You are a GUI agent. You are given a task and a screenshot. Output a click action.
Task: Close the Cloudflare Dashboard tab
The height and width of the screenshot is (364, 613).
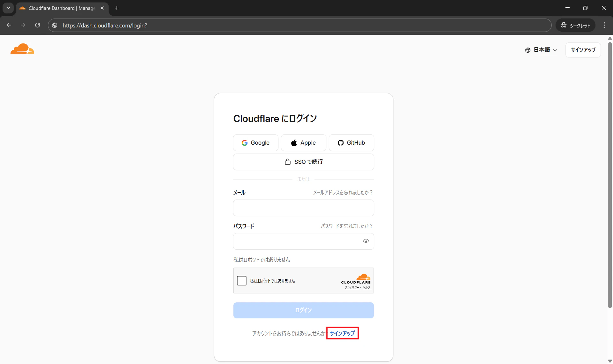pyautogui.click(x=102, y=8)
